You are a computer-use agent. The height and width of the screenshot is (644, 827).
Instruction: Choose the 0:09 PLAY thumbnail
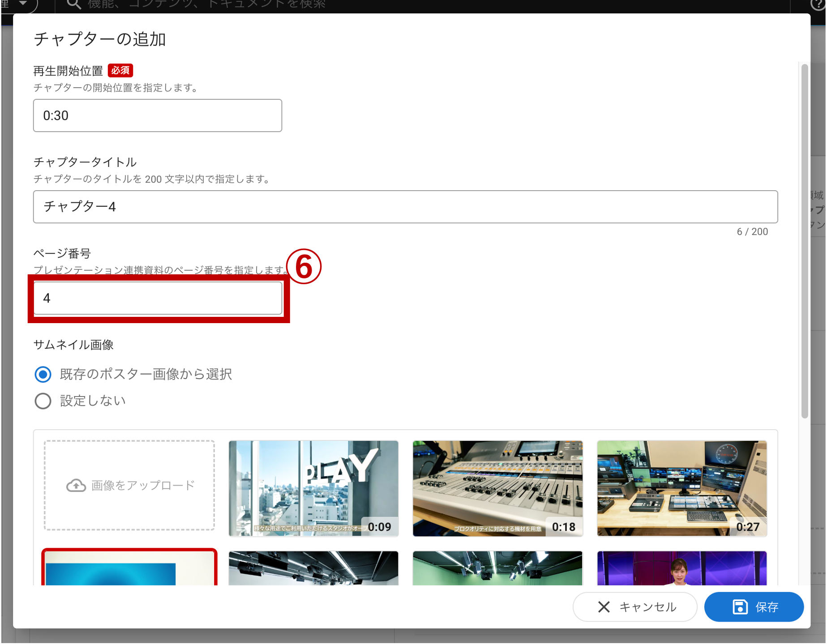[313, 489]
